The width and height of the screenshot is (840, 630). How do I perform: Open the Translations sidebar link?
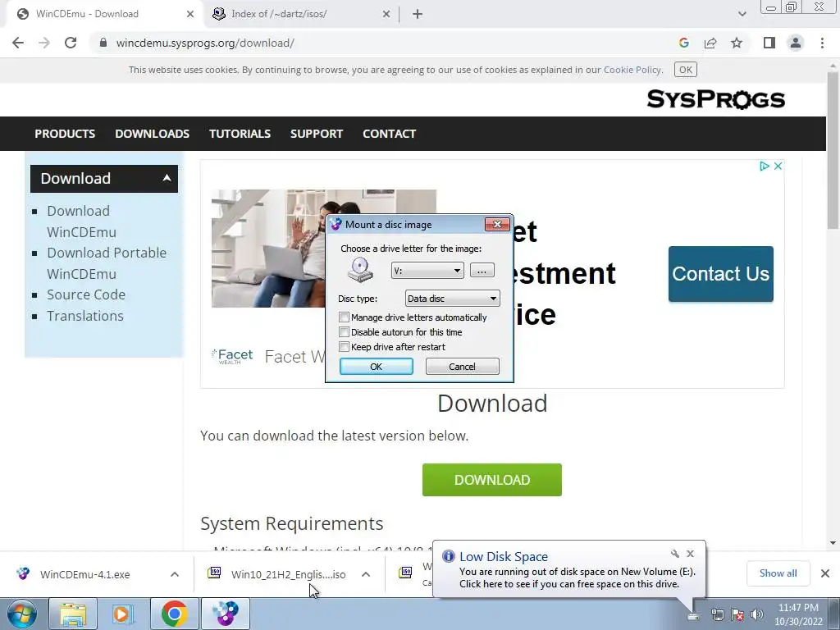click(x=85, y=316)
